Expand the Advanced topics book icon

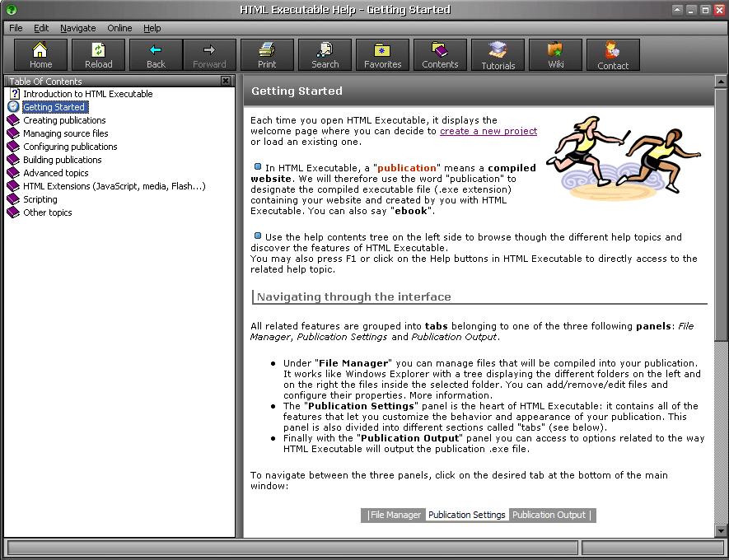(x=13, y=173)
